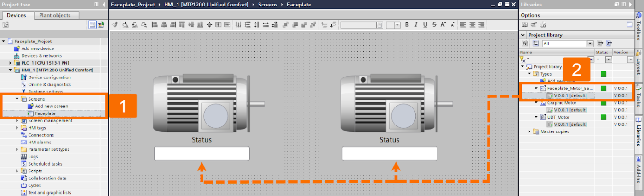Toggle bold text formatting
The width and height of the screenshot is (644, 196).
pos(407,25)
